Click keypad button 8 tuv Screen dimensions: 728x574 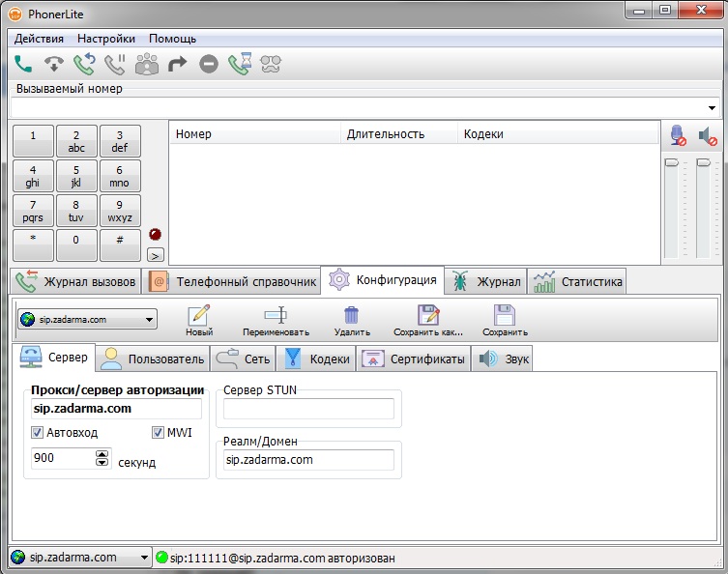76,211
